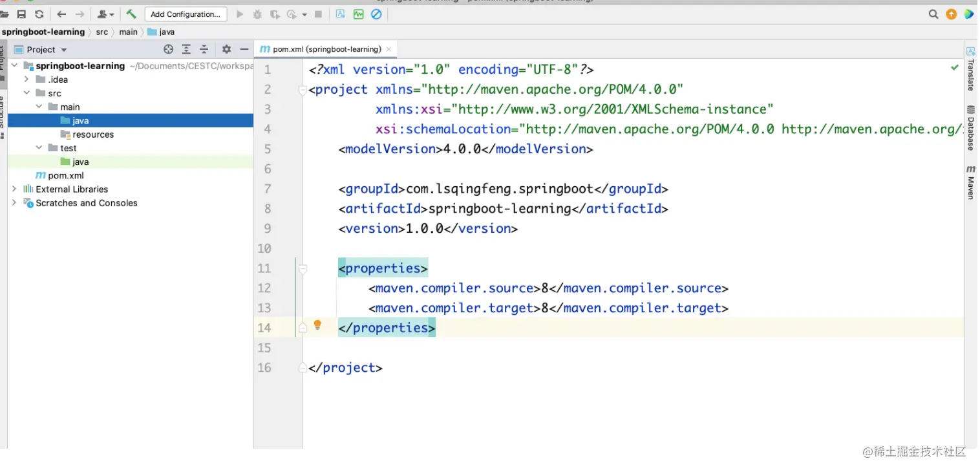Build the project with the hammer icon
Viewport: 980px width, 472px height.
[131, 14]
